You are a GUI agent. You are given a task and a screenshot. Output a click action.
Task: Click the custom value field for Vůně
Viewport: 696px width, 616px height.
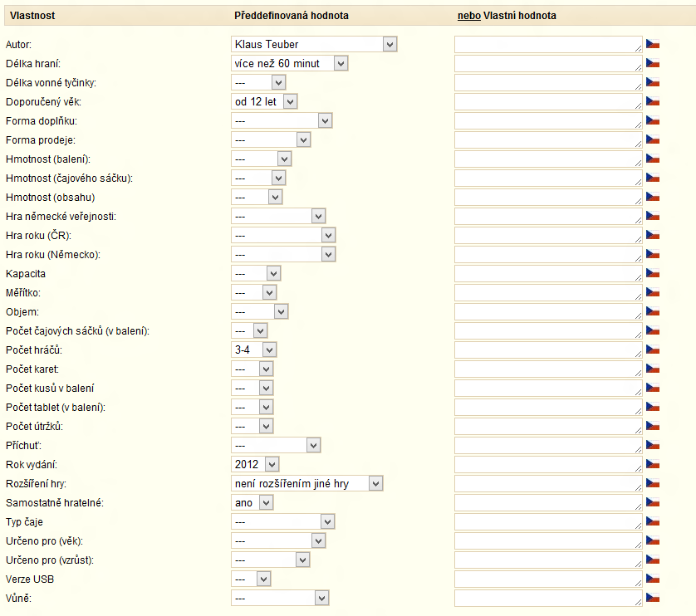point(548,598)
